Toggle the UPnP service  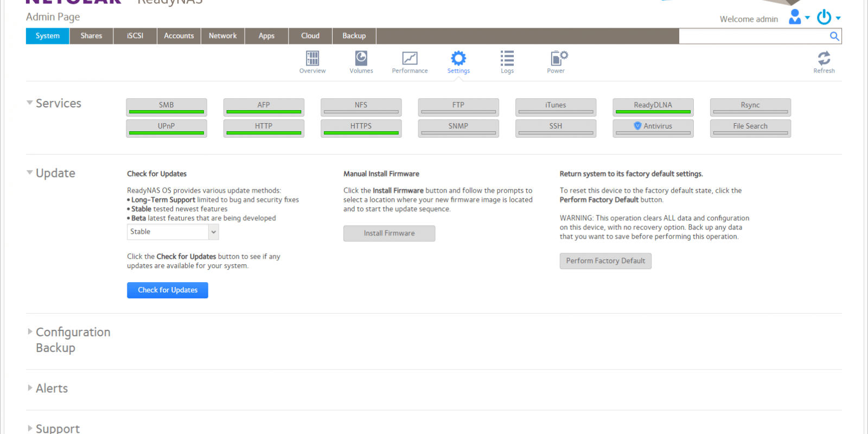point(167,129)
